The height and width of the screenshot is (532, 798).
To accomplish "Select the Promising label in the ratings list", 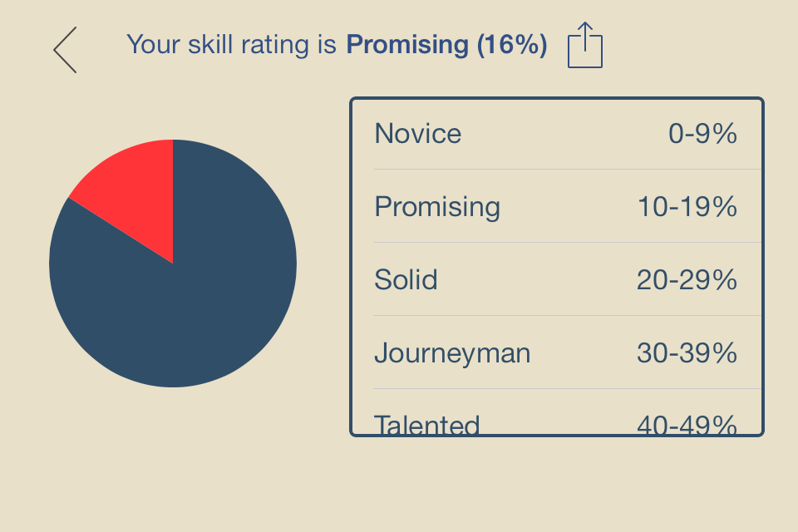I will 437,207.
